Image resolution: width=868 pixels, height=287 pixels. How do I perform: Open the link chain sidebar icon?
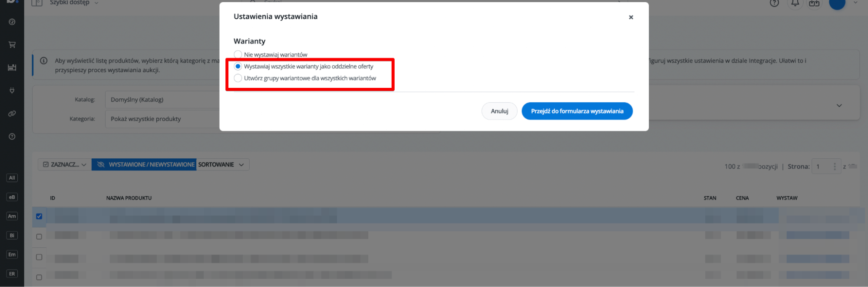(12, 113)
